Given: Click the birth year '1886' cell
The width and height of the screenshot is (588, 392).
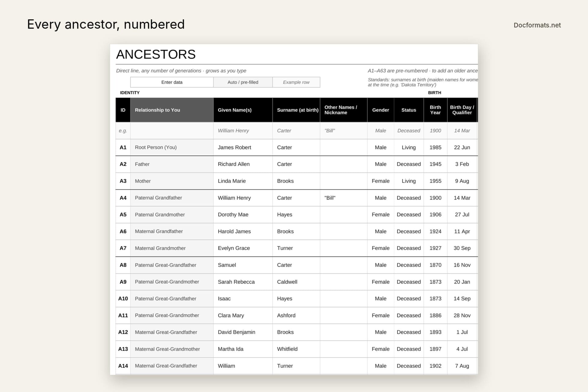Looking at the screenshot, I should (435, 315).
